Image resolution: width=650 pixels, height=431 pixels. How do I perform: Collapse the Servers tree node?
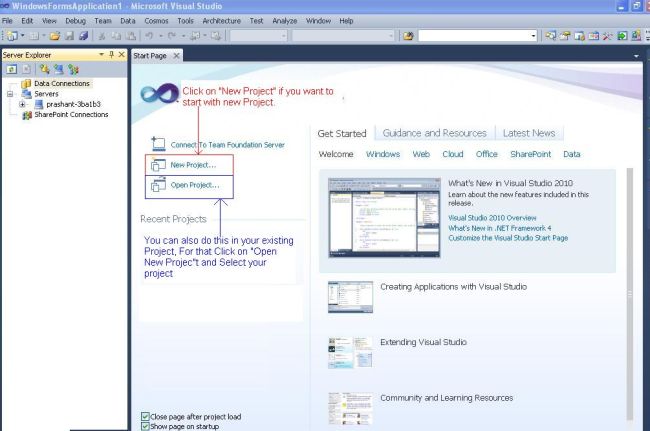10,94
